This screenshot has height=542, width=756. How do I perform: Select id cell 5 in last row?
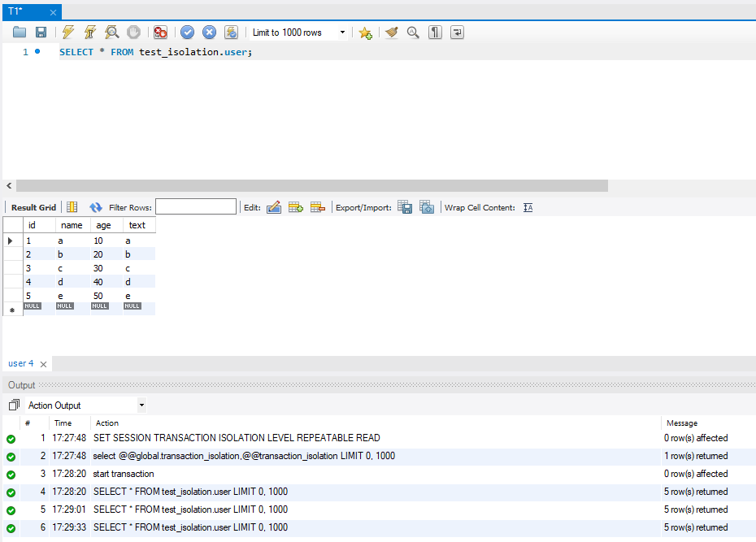[39, 295]
